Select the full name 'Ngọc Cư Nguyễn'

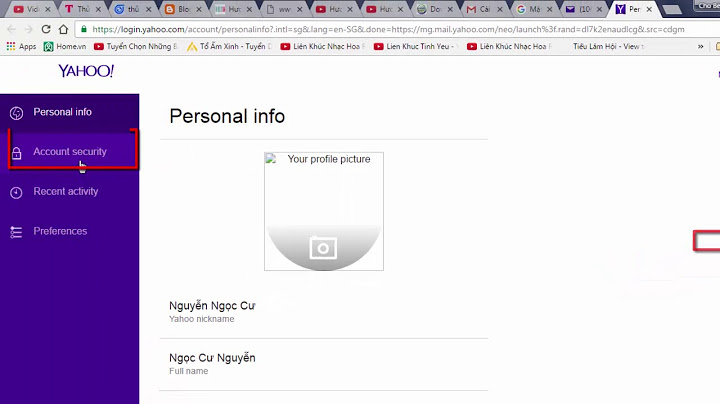coord(212,358)
